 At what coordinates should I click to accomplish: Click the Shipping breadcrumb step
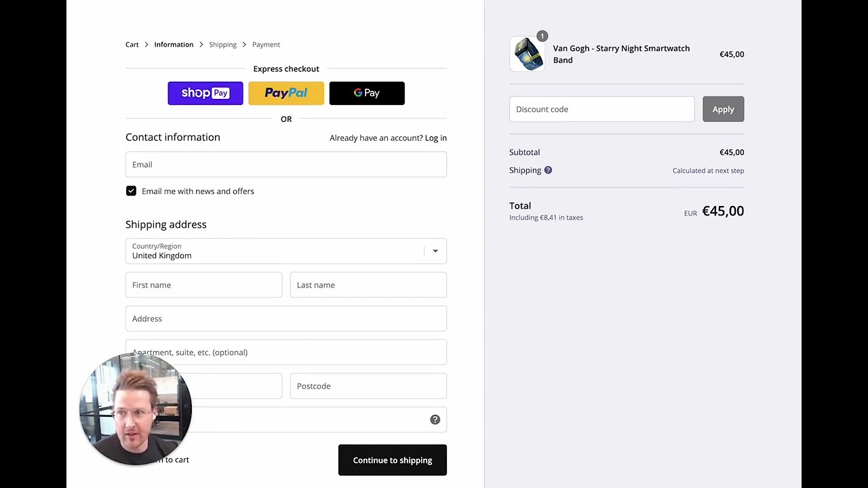222,45
